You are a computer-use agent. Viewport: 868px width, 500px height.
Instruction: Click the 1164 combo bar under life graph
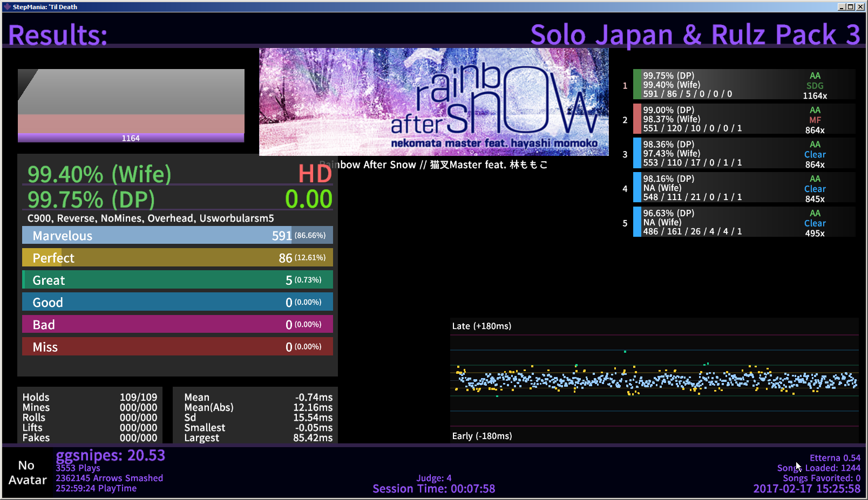[131, 139]
